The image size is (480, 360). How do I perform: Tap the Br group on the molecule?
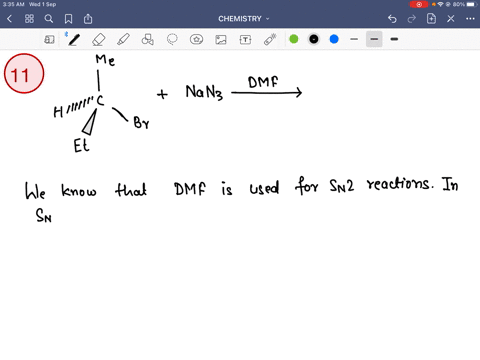pos(141,123)
